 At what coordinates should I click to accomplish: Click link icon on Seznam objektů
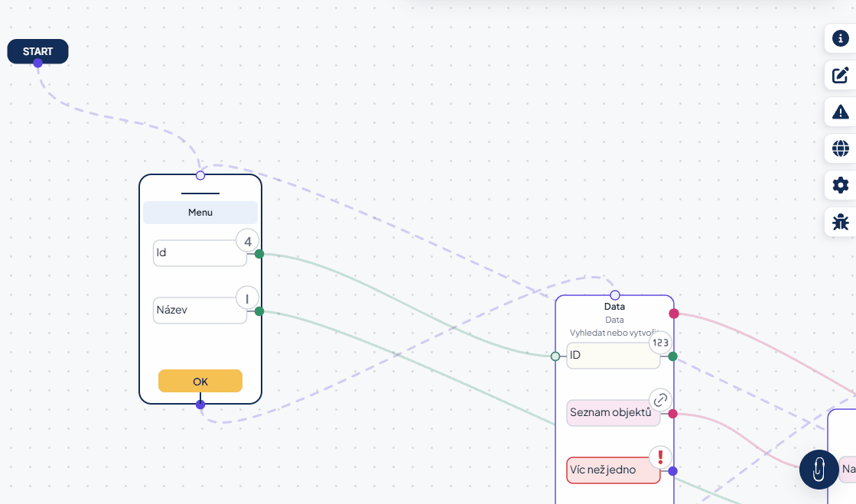coord(660,400)
